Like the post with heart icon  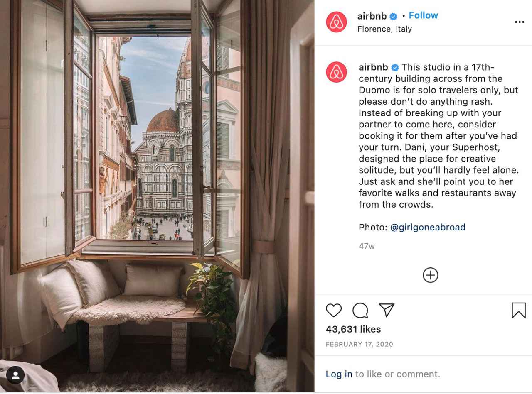[x=333, y=311]
